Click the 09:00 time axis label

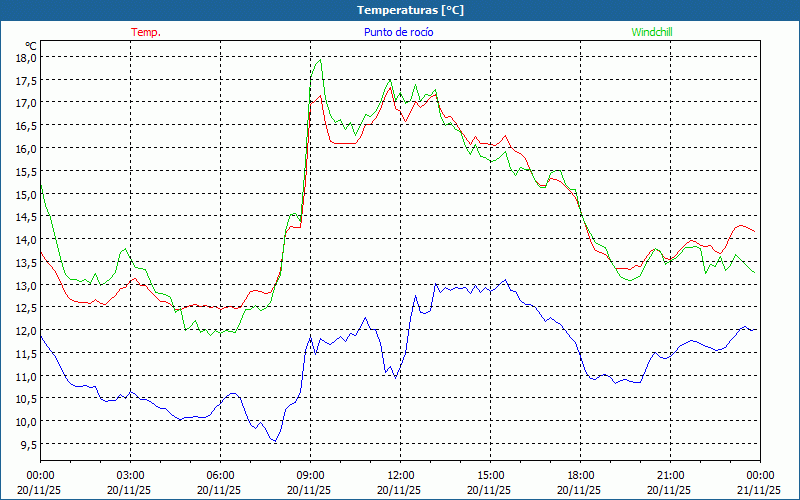(x=310, y=475)
